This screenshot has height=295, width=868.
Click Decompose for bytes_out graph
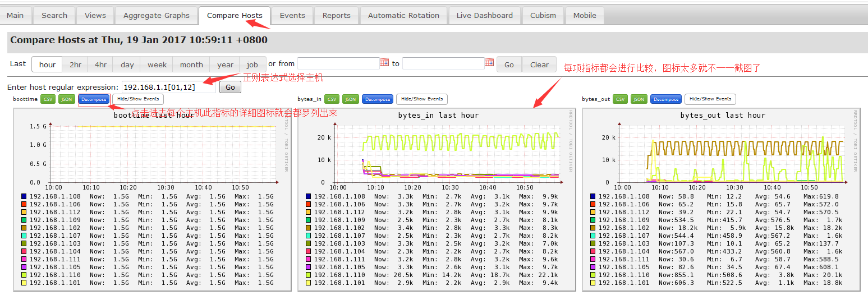pos(665,99)
